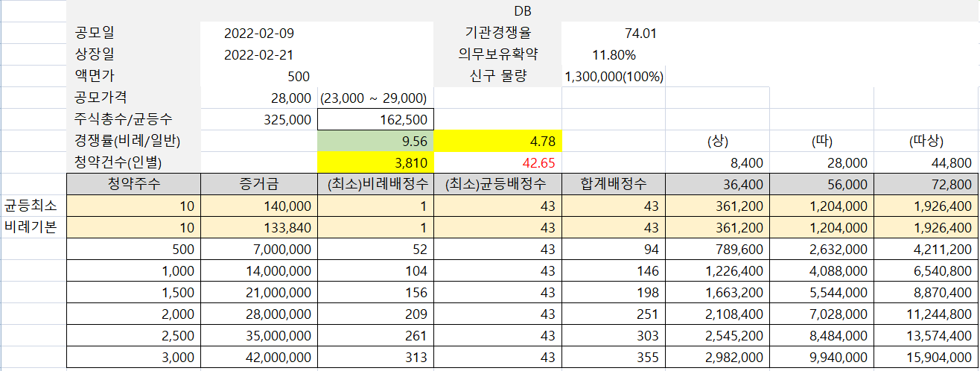Select the 325,000 total shares cell
The width and height of the screenshot is (980, 371).
(258, 119)
